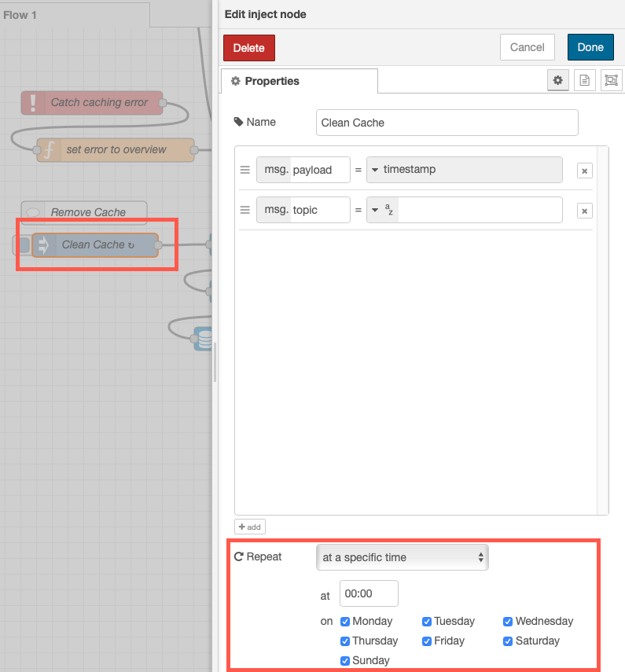Open the Repeat interval dropdown
This screenshot has width=625, height=672.
coord(402,557)
